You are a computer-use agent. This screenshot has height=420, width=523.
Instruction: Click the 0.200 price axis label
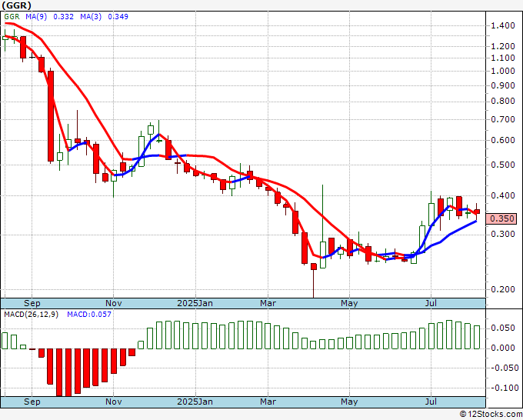503,289
